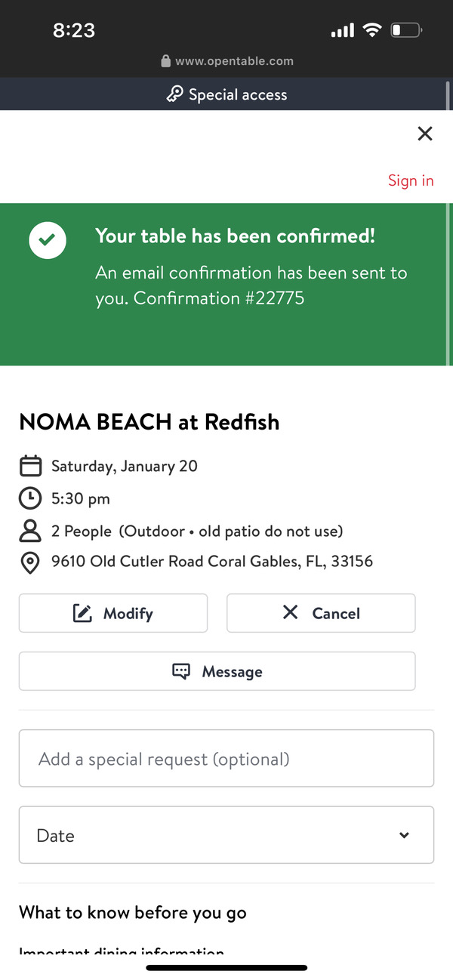The width and height of the screenshot is (453, 980).
Task: Focus the special request input field
Action: click(x=226, y=758)
